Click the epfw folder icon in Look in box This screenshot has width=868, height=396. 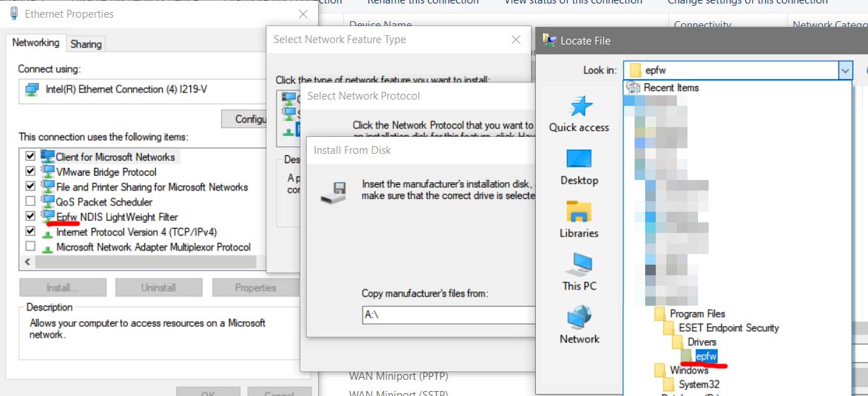[635, 70]
